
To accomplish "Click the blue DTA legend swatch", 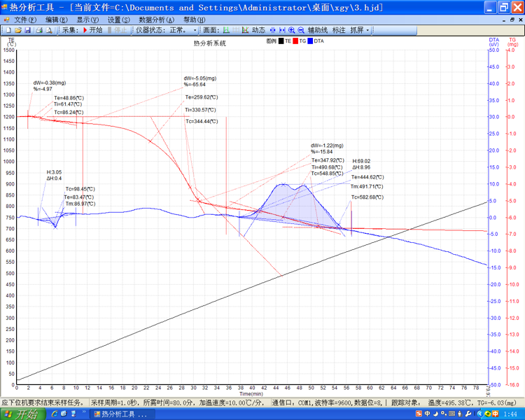I will [x=310, y=41].
